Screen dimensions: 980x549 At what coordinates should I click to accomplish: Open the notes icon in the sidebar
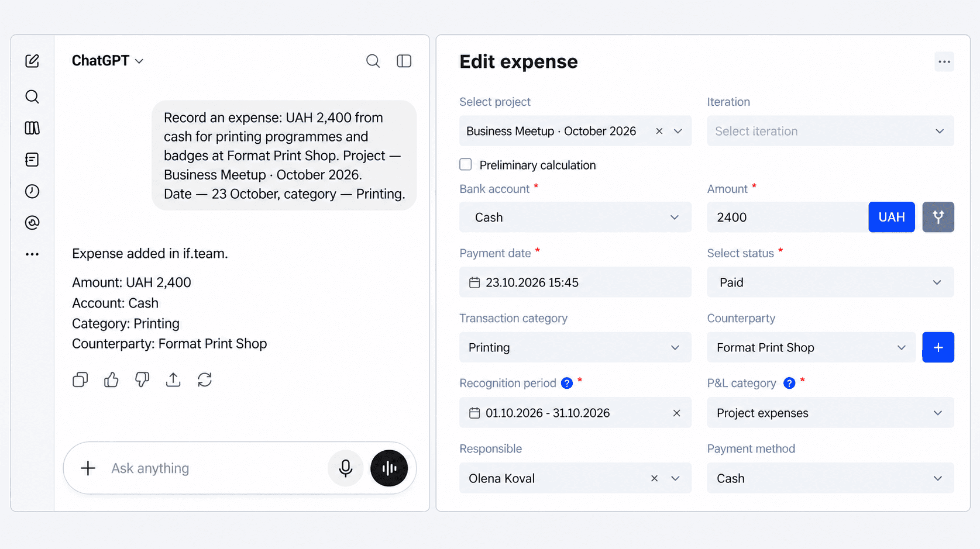point(32,160)
